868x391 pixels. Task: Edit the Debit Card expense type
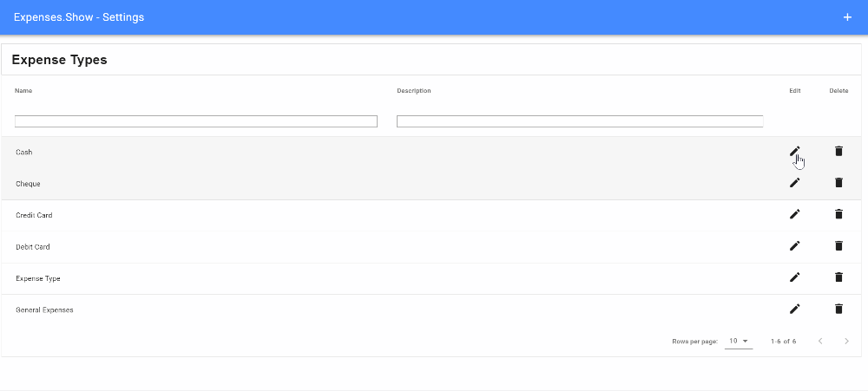[x=794, y=246]
